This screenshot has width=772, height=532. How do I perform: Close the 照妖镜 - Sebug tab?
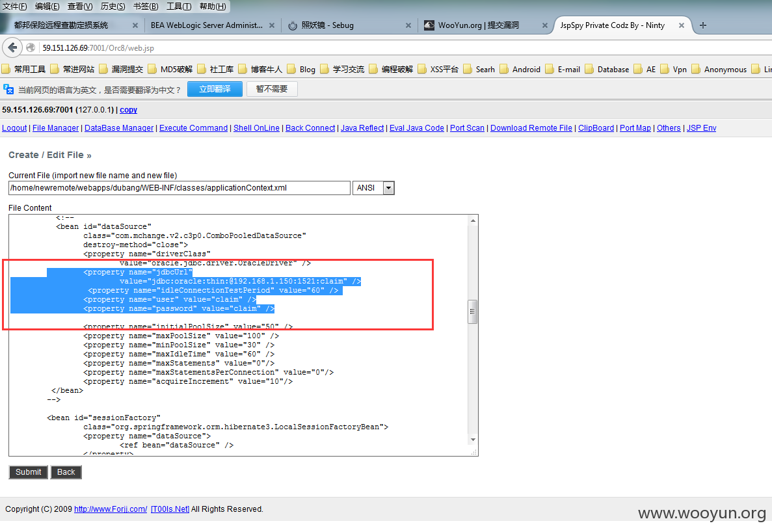pos(408,25)
